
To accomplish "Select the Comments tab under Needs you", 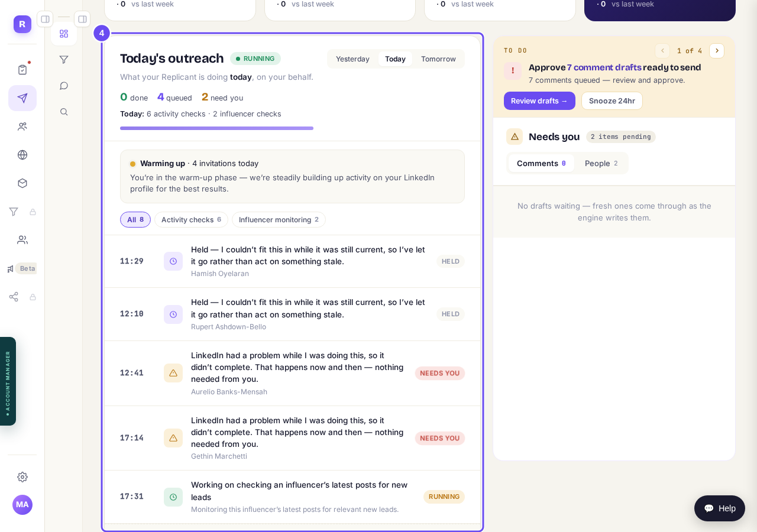I will click(541, 163).
